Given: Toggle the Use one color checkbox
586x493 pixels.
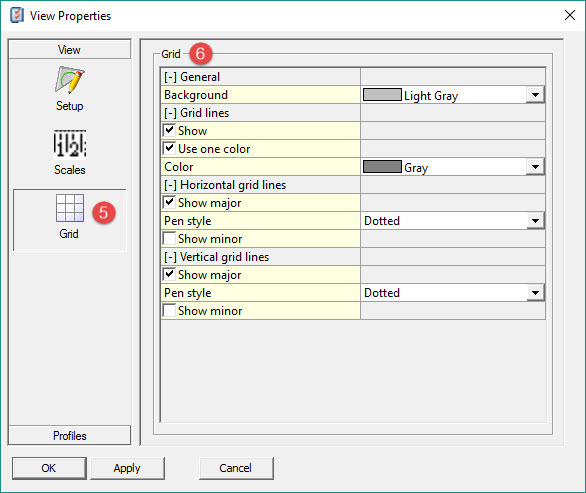Looking at the screenshot, I should pos(169,148).
